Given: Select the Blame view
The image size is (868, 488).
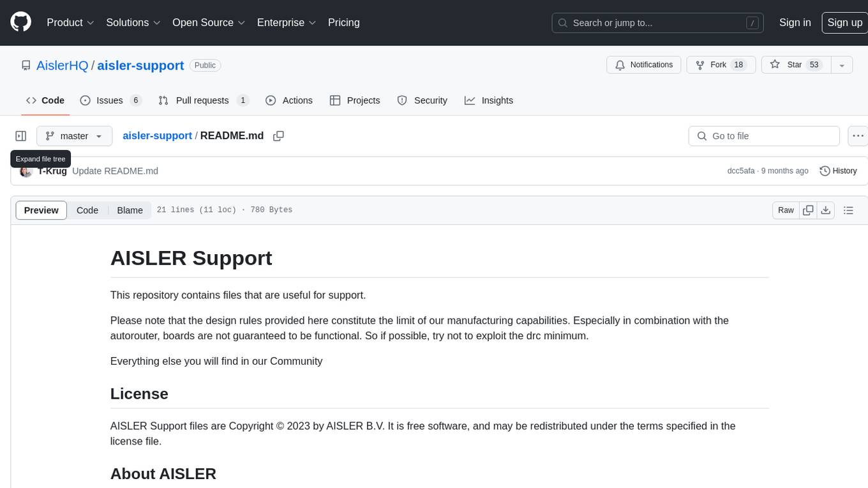Looking at the screenshot, I should tap(130, 210).
